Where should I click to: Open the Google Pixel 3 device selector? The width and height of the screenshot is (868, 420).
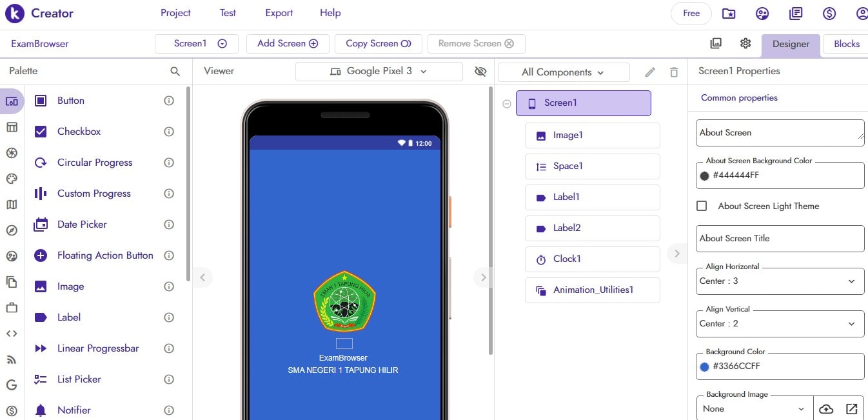click(379, 72)
